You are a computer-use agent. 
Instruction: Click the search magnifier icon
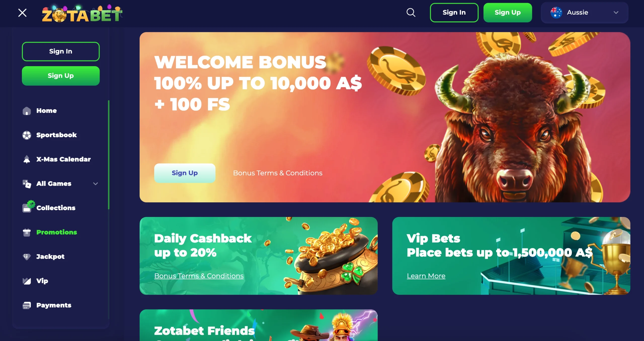411,12
